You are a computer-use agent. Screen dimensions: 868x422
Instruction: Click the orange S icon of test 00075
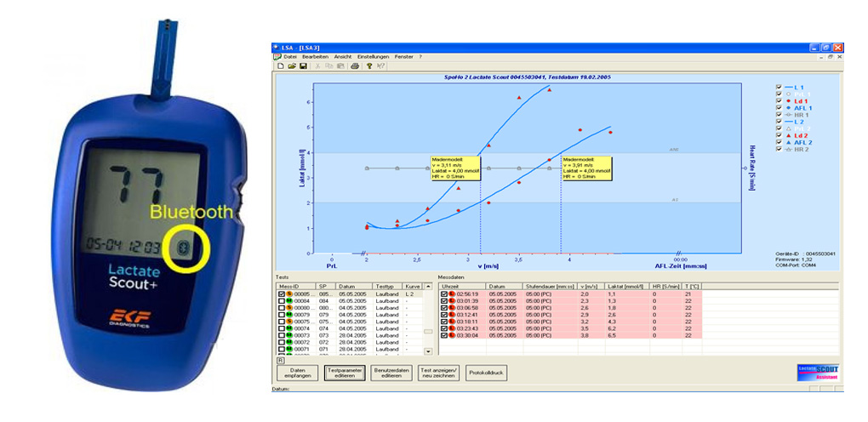tap(289, 322)
